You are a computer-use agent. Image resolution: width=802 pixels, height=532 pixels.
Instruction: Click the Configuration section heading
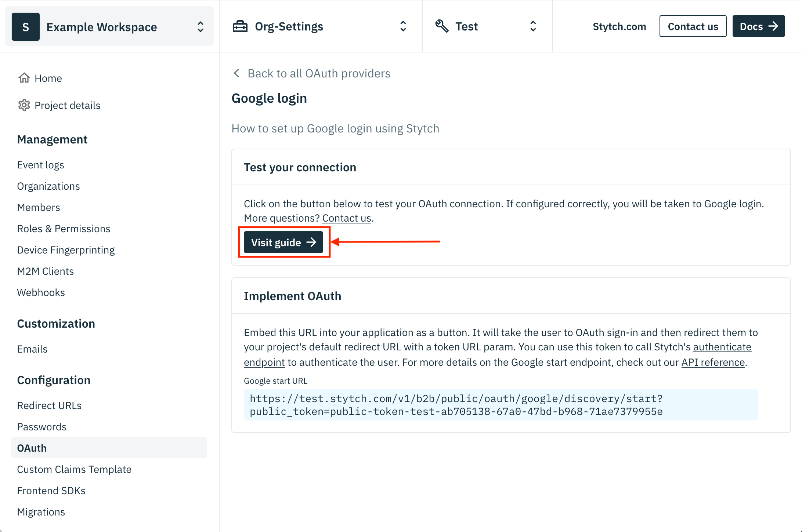click(54, 380)
